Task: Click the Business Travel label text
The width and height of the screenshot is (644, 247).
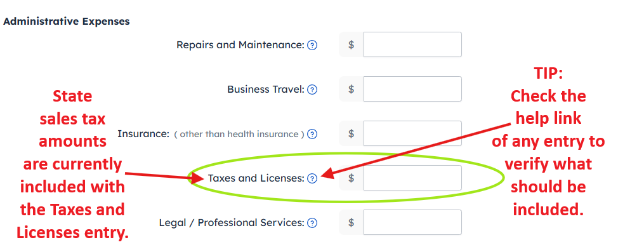Action: (266, 89)
